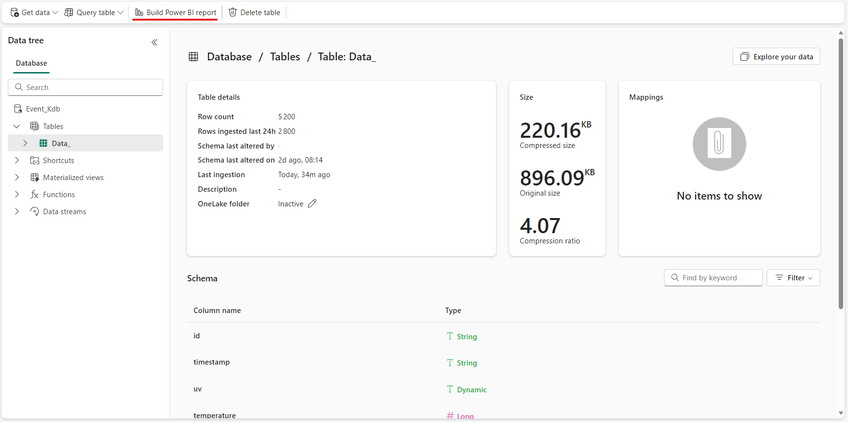Select the uv column row
The image size is (848, 422).
click(504, 390)
